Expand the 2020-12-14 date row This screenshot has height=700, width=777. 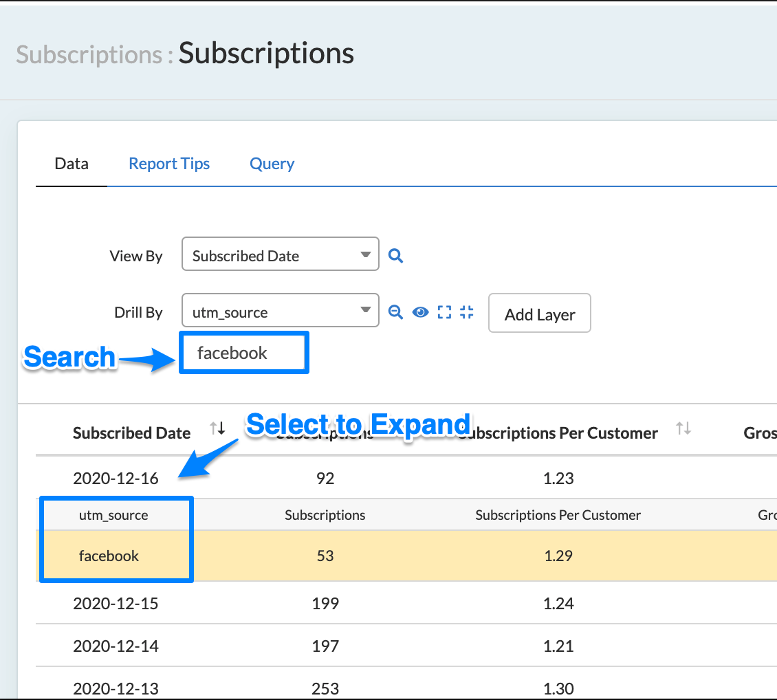pyautogui.click(x=116, y=646)
